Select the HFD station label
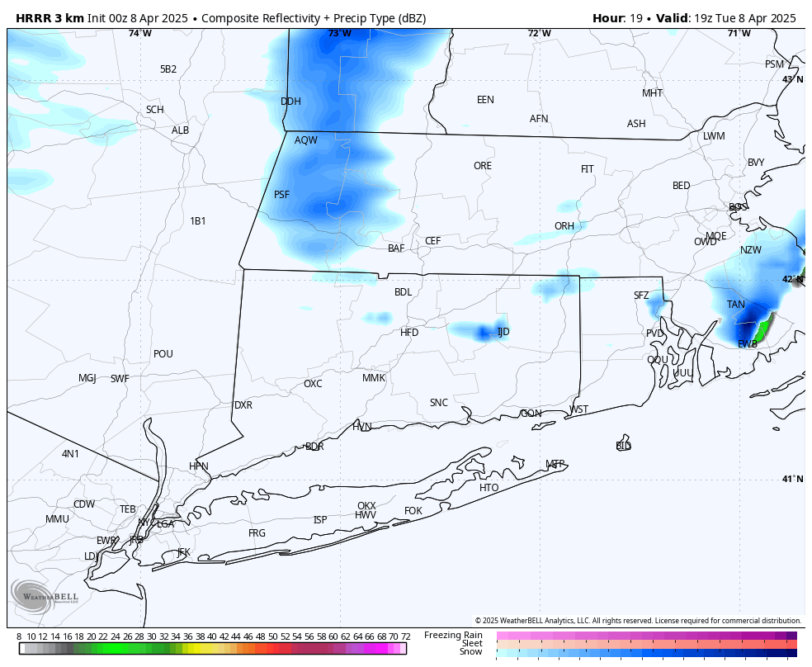The image size is (812, 667). coord(409,333)
